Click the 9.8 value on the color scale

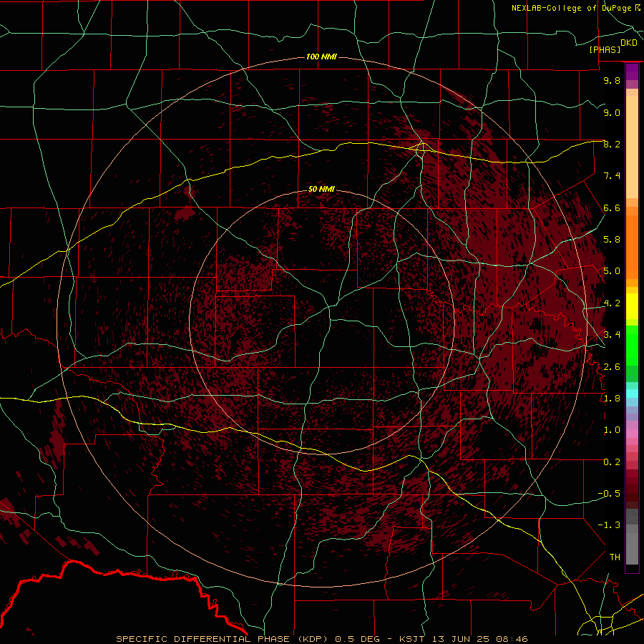point(612,80)
